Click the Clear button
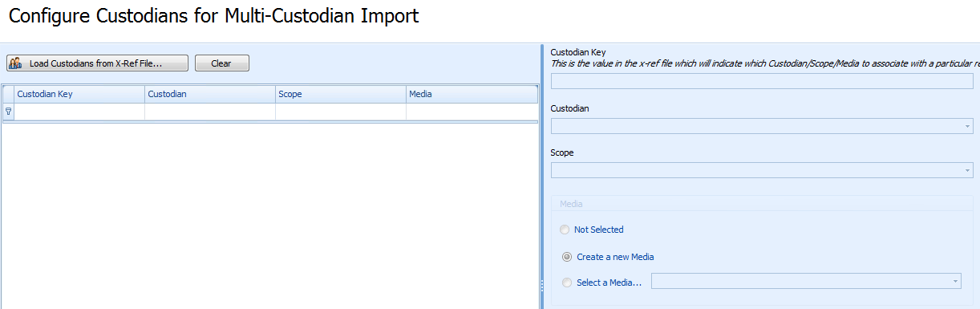This screenshot has width=980, height=309. pos(222,63)
